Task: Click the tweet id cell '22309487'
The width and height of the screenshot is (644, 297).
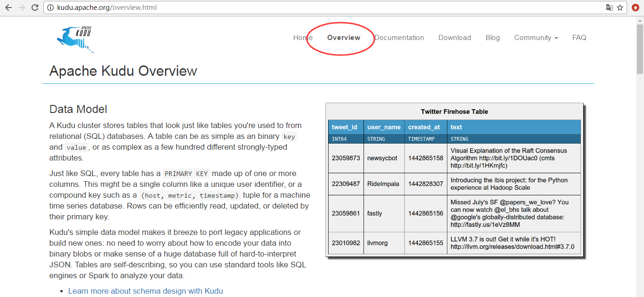Action: coord(346,184)
